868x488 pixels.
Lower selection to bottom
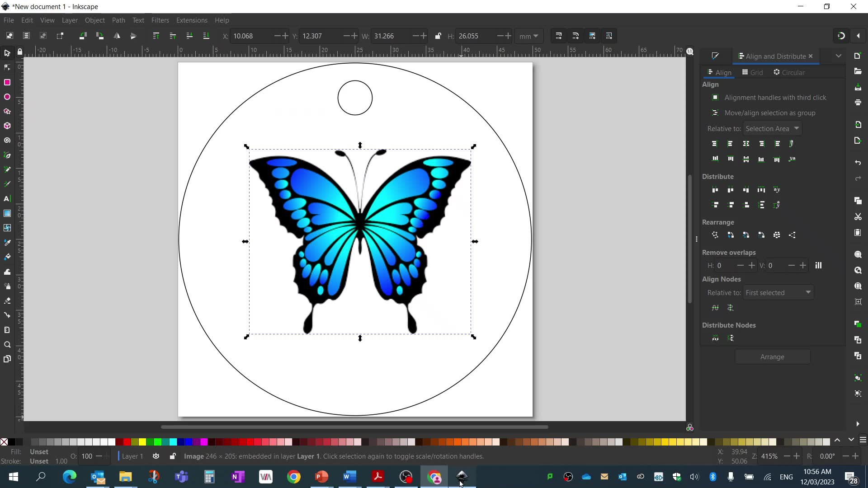tap(206, 36)
